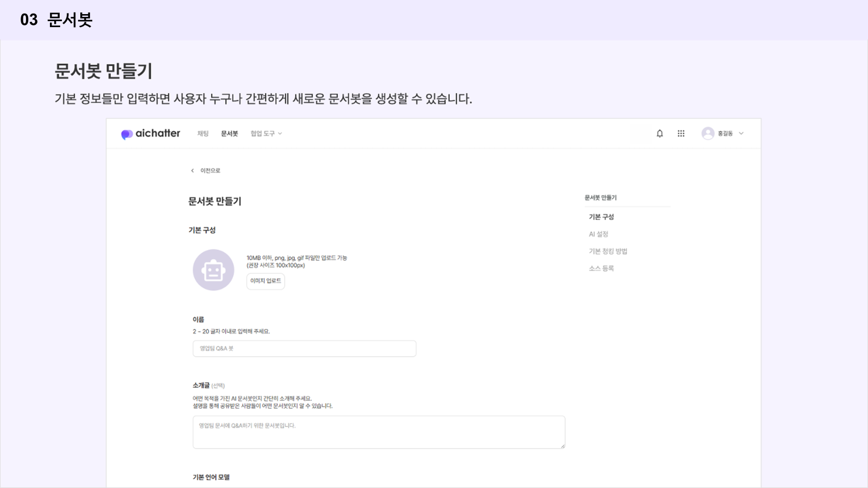This screenshot has width=868, height=488.
Task: Go to the 채팅 menu
Action: [x=203, y=133]
